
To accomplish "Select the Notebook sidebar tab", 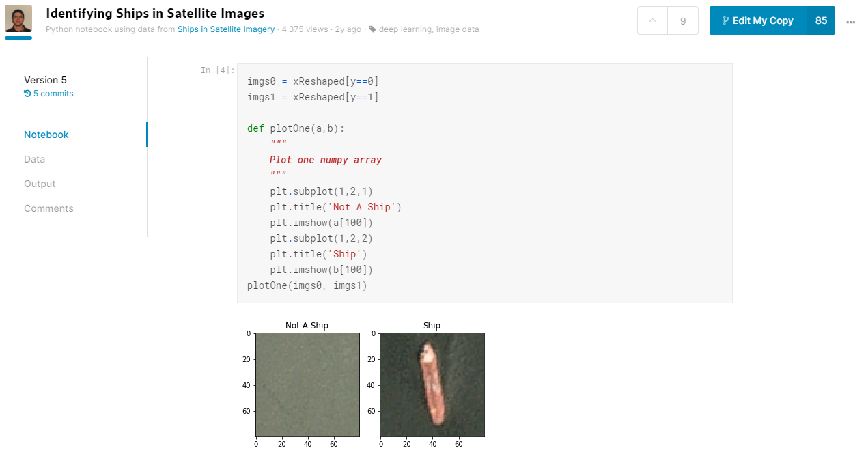I will [x=46, y=135].
